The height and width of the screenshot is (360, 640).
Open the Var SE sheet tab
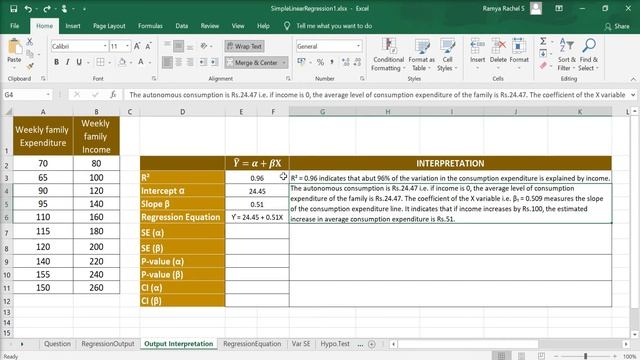click(301, 344)
